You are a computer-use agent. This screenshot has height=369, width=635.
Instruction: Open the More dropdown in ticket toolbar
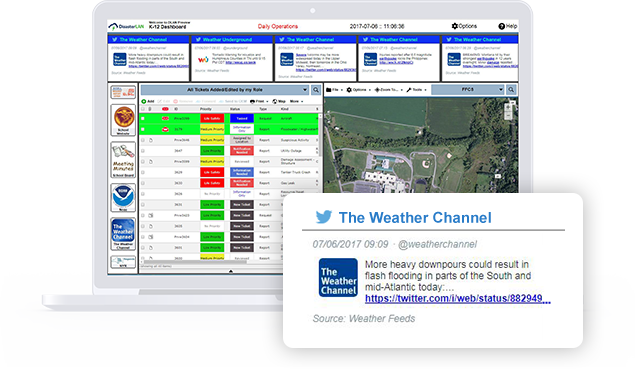click(x=296, y=101)
